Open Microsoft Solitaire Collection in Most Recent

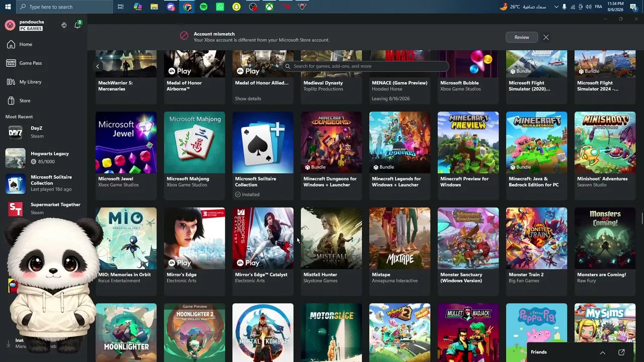click(x=43, y=183)
